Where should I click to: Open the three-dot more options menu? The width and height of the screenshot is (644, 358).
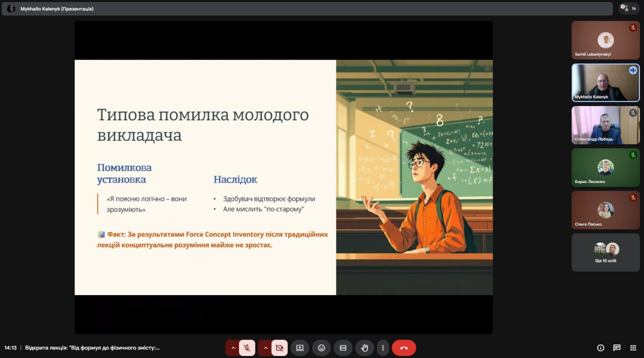[x=383, y=348]
